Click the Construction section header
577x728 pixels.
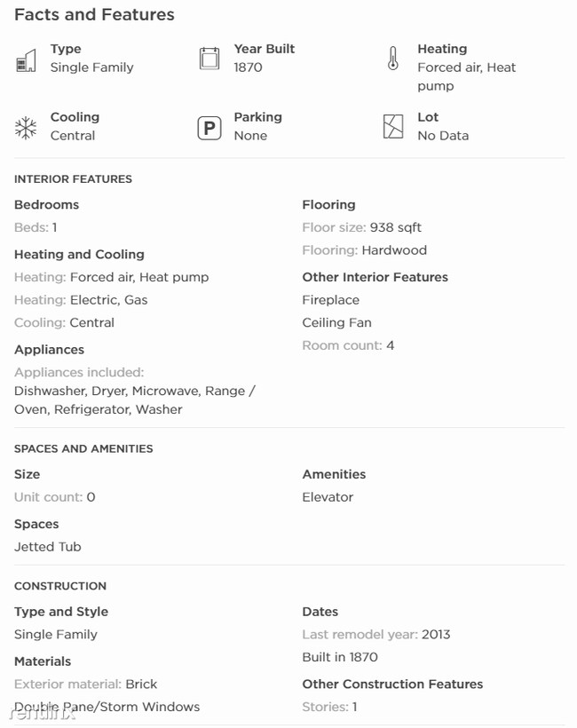coord(60,586)
